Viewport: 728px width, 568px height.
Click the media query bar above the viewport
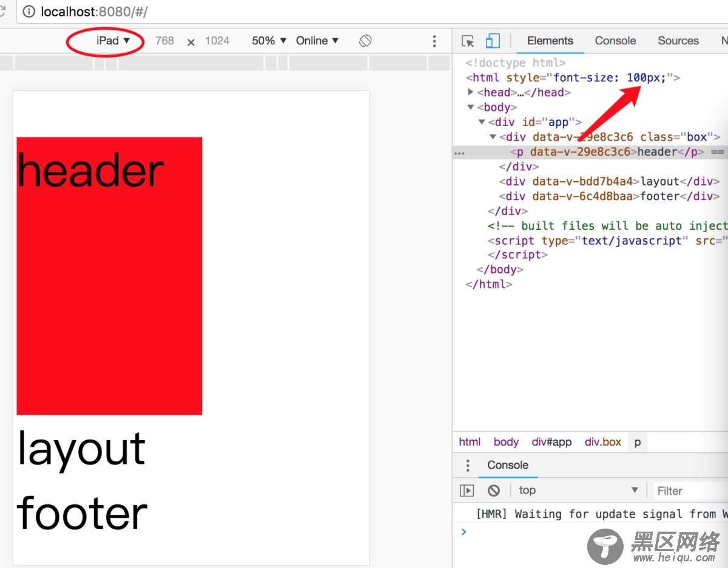(225, 62)
